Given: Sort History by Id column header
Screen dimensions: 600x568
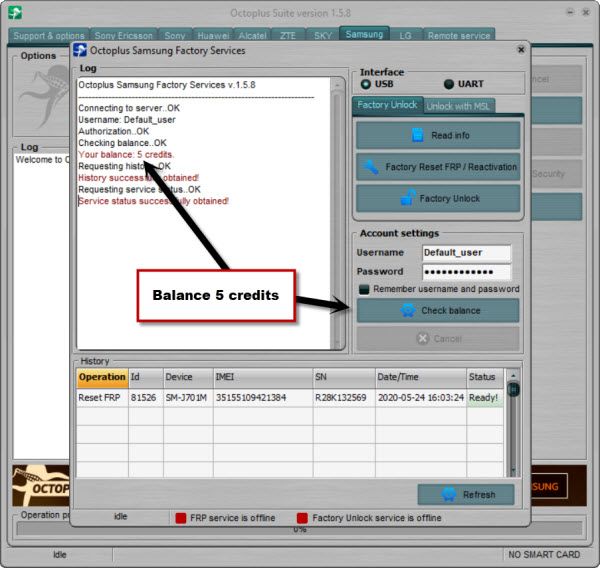Looking at the screenshot, I should point(146,377).
